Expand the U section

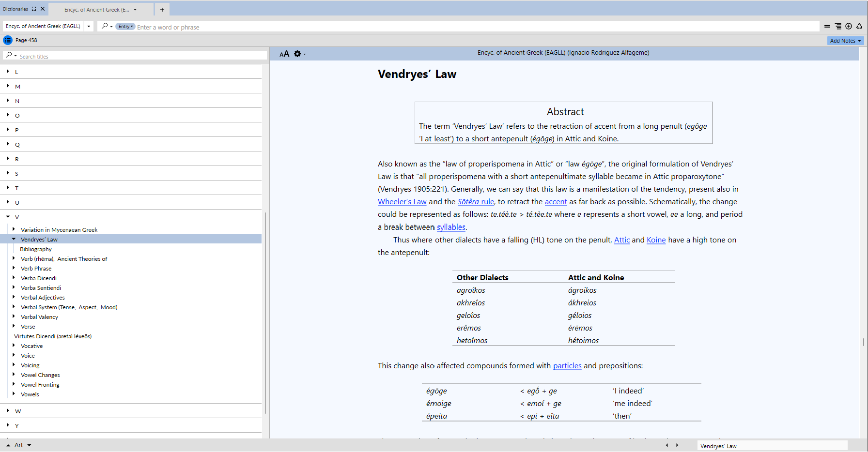coord(8,202)
